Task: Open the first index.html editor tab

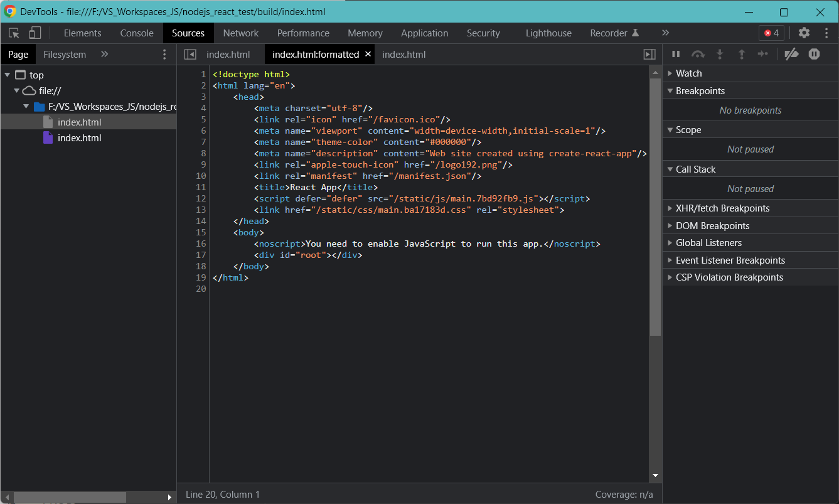Action: click(228, 55)
